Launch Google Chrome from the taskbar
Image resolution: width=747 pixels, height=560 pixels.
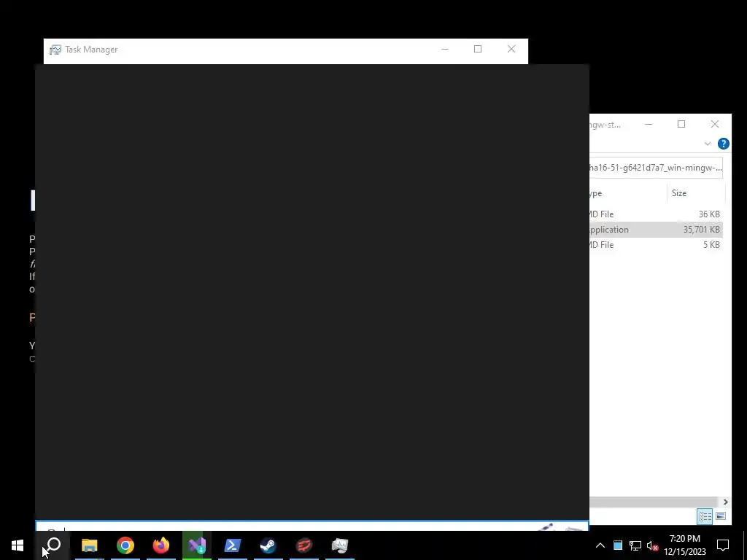125,545
